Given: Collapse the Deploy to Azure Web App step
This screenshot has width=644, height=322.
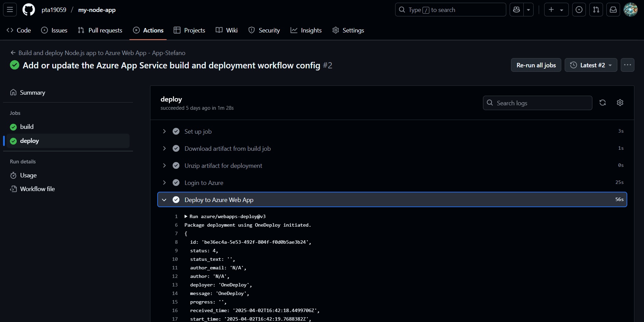Looking at the screenshot, I should [x=392, y=200].
